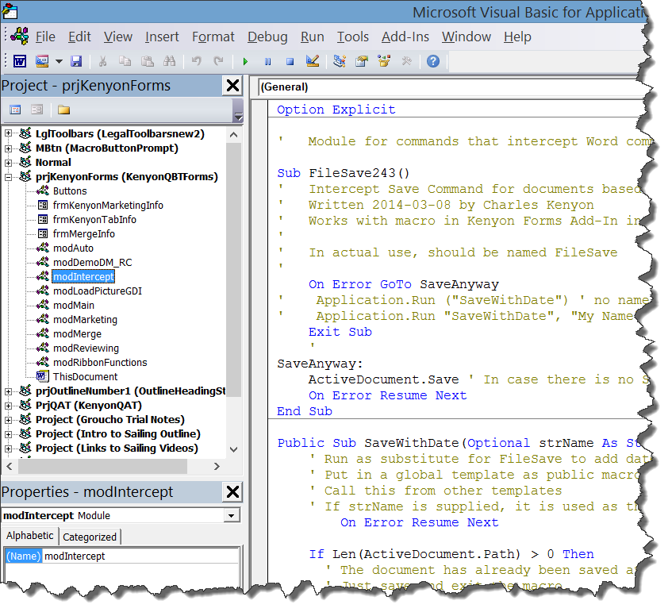Open the View menu
This screenshot has height=616, width=672.
(x=118, y=37)
